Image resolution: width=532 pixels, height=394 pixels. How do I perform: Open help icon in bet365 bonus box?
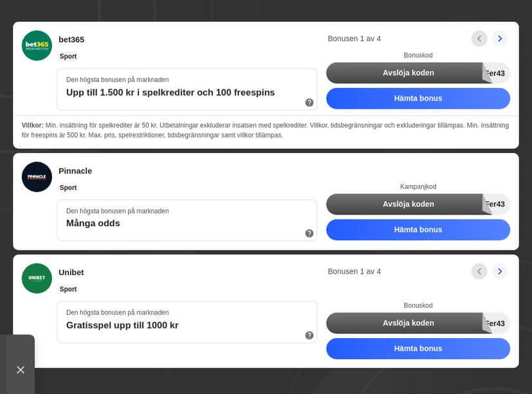pos(309,102)
